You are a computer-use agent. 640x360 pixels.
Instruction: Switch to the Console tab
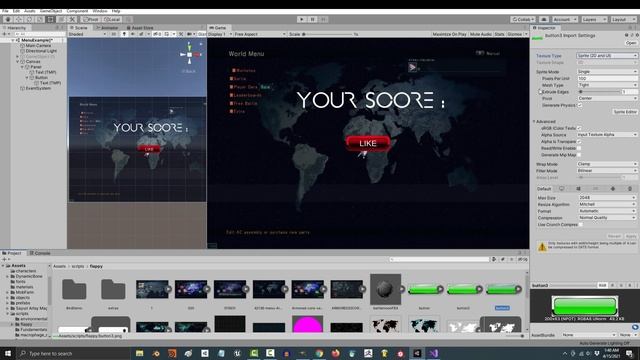[x=40, y=253]
